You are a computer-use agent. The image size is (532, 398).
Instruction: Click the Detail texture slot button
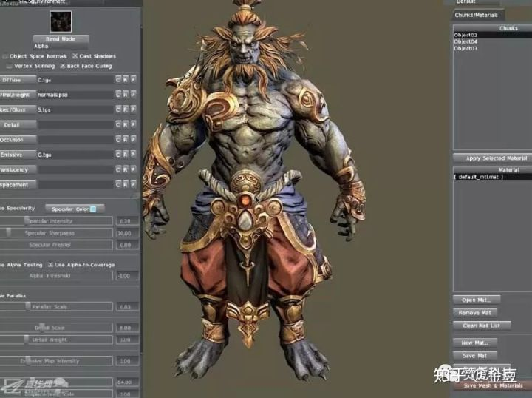(x=18, y=124)
